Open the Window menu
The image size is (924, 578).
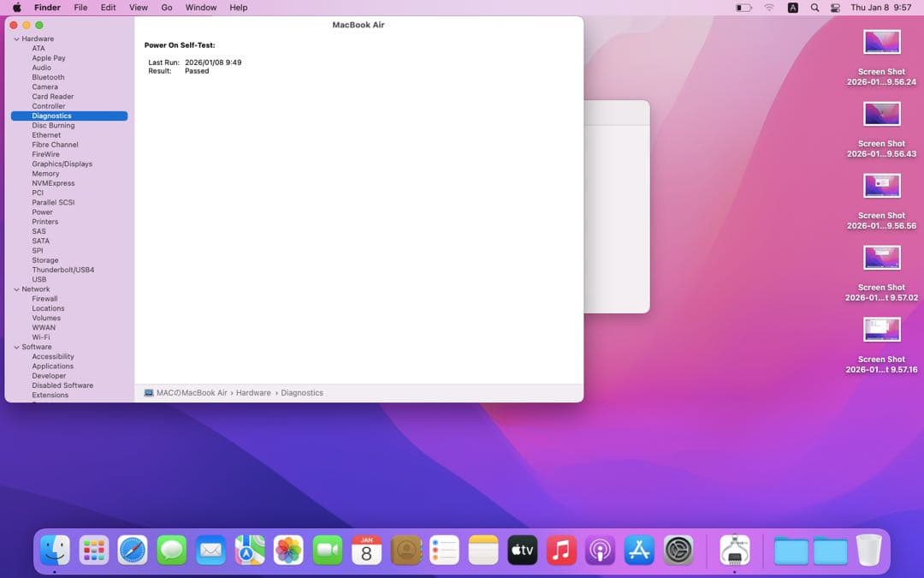[201, 7]
